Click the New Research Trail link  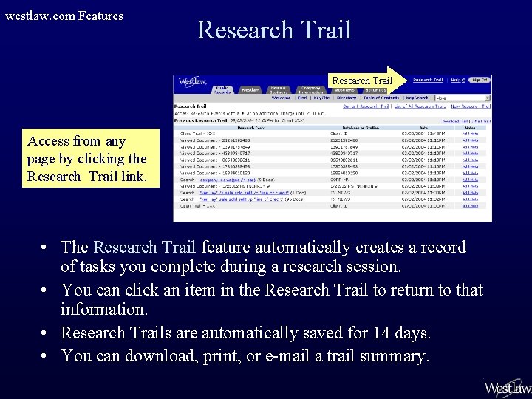click(x=471, y=106)
